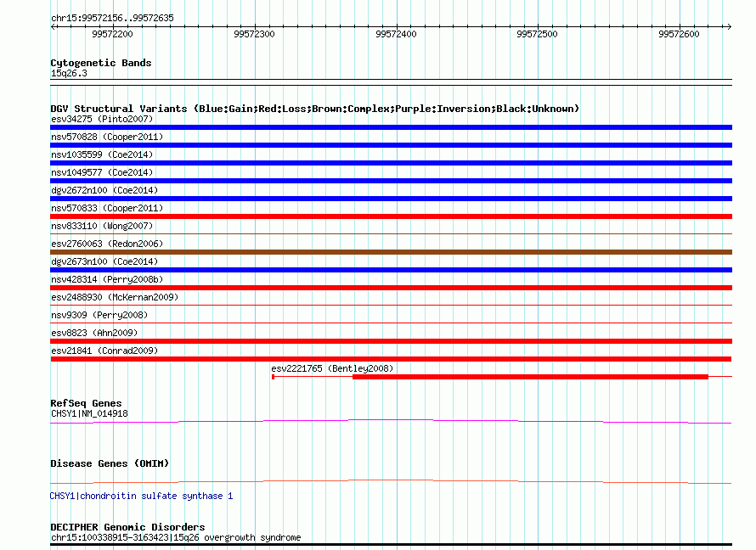
Task: Open the esv21841 (Conrad2009) variant label
Action: (x=104, y=351)
